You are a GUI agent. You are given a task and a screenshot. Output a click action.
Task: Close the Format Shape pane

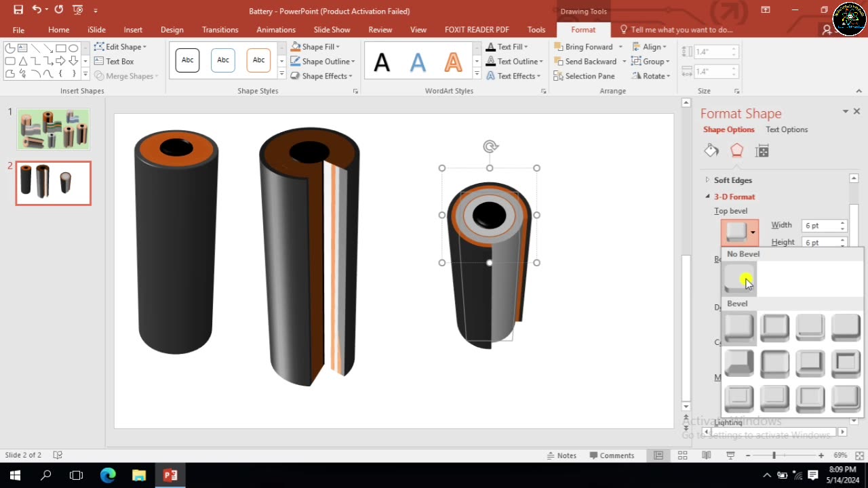click(856, 111)
